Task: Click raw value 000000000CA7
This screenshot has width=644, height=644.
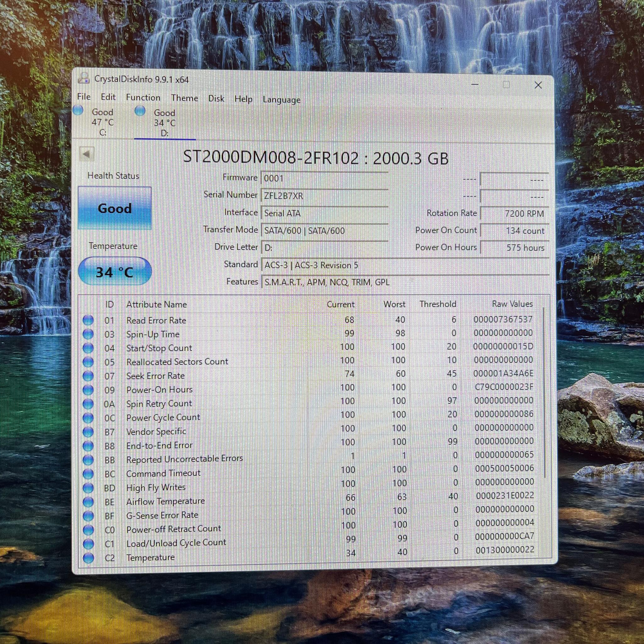Action: pyautogui.click(x=505, y=537)
